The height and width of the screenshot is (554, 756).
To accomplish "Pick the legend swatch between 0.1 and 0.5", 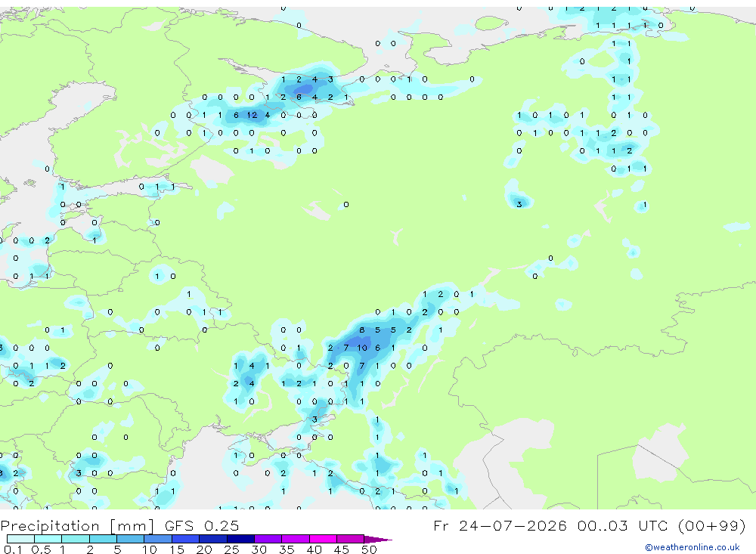I will pyautogui.click(x=20, y=539).
